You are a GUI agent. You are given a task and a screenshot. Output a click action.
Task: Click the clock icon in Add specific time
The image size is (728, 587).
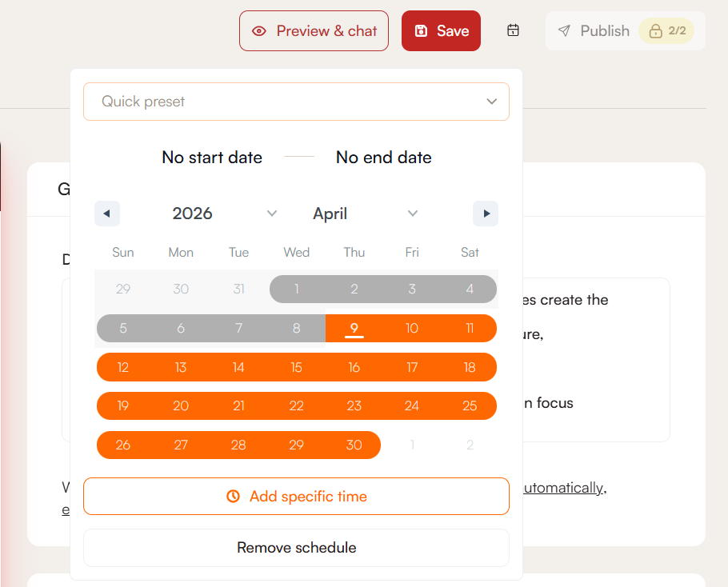[x=233, y=497]
